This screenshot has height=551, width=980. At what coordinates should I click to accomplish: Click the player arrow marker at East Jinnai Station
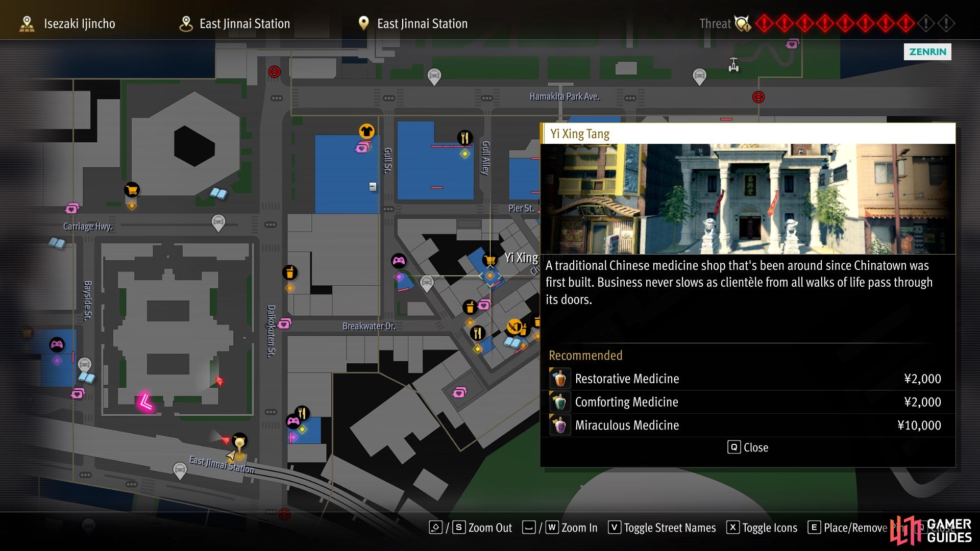(231, 455)
